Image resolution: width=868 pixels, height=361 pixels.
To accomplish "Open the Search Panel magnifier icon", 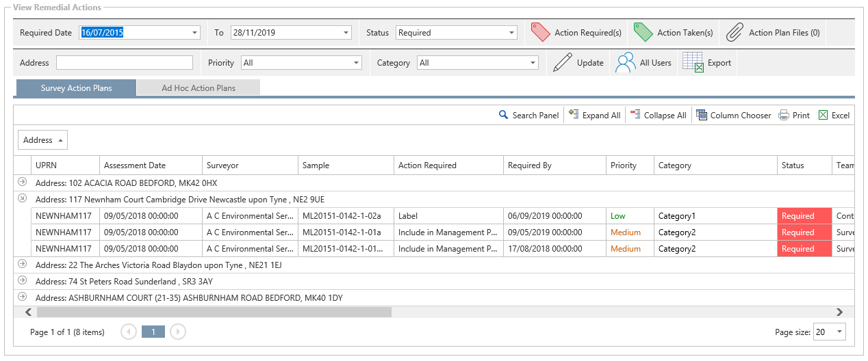I will pos(504,116).
